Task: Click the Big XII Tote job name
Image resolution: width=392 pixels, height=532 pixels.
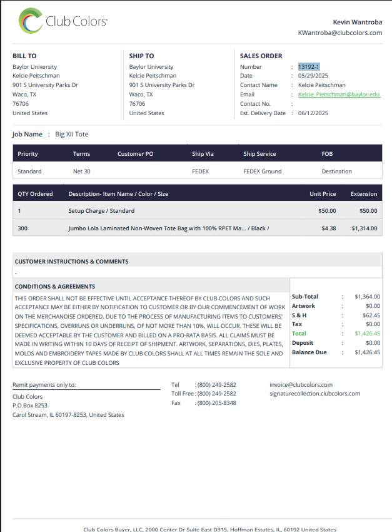Action: click(x=72, y=134)
